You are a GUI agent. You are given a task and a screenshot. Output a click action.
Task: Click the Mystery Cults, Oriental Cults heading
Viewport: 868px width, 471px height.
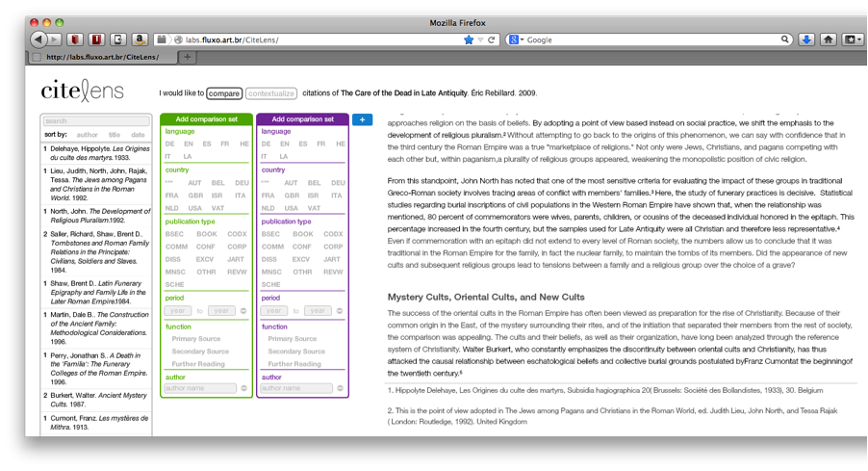coord(486,297)
